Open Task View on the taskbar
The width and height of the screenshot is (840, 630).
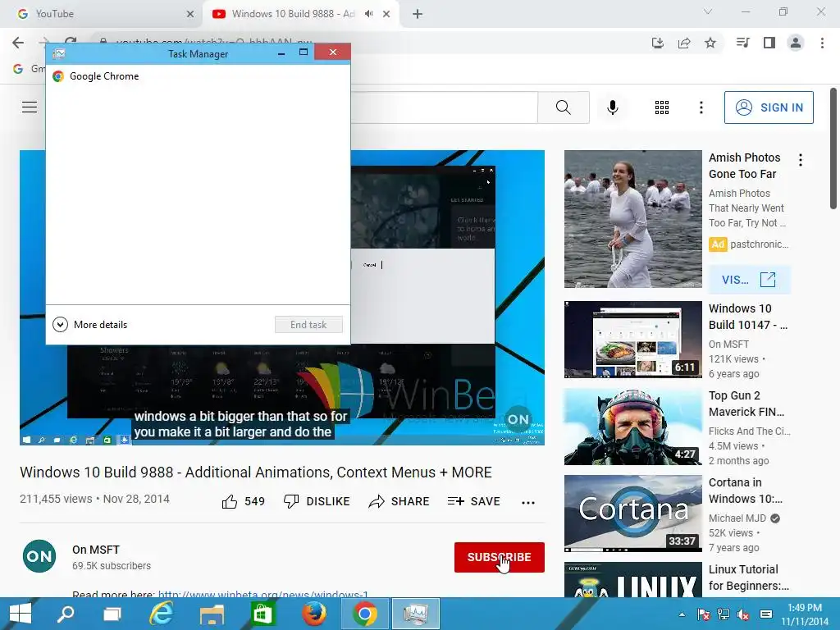click(x=112, y=614)
